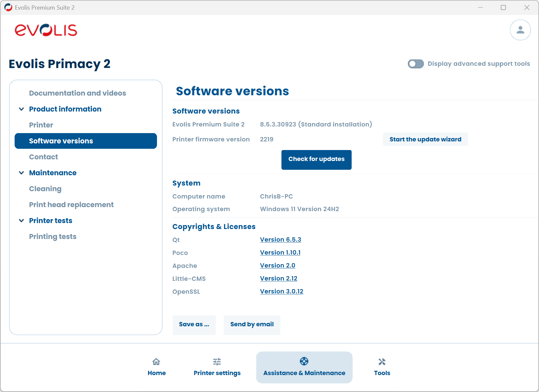Image resolution: width=539 pixels, height=392 pixels.
Task: Select the Tools crossed-wrenches icon
Action: (382, 362)
